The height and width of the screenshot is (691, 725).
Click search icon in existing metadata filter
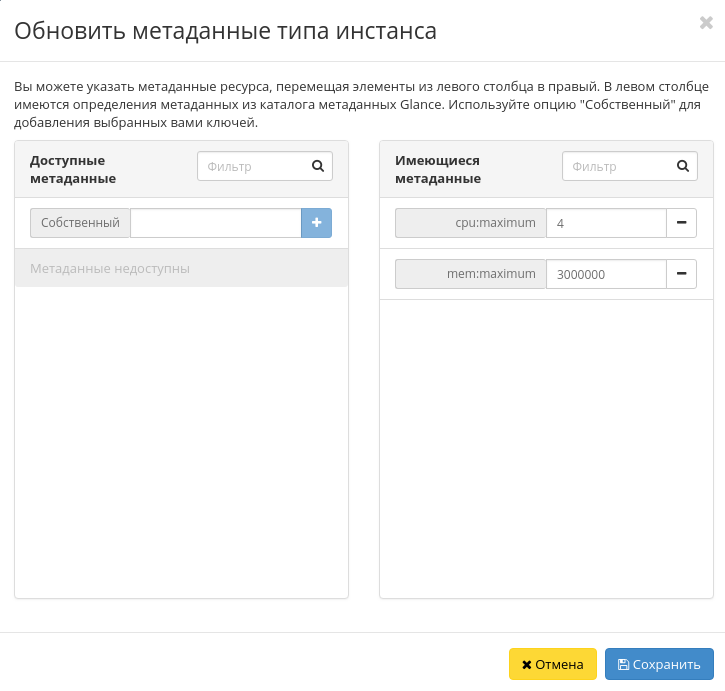(683, 167)
